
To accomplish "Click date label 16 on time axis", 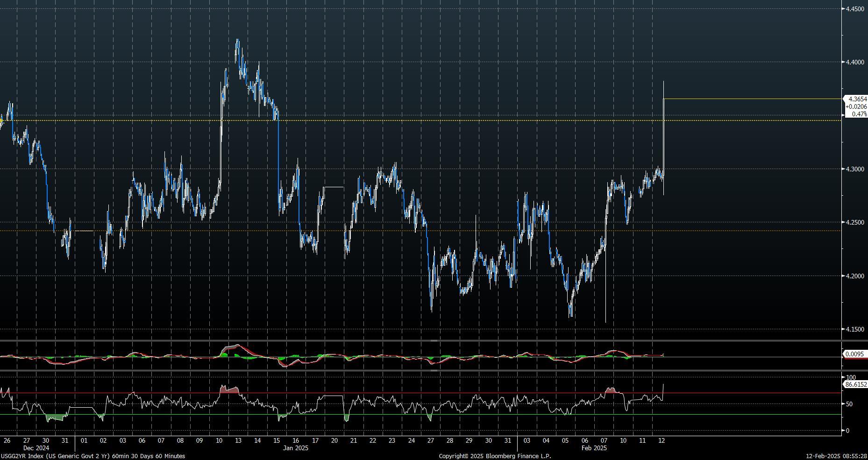I will [x=296, y=440].
